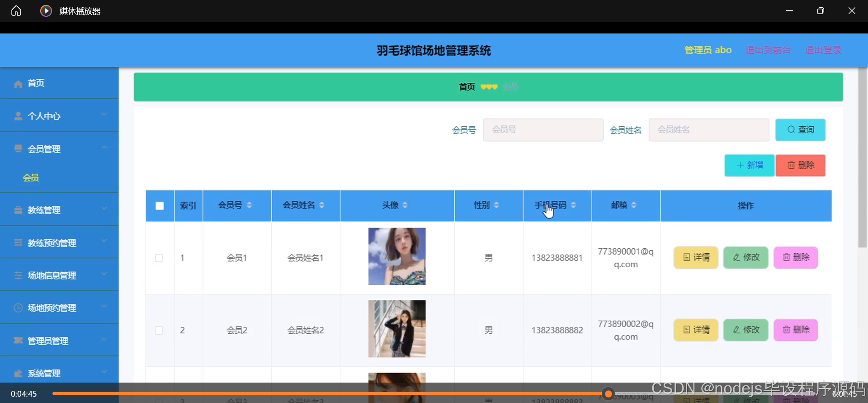Click the icon beside 会员管理
The image size is (868, 403).
point(18,149)
